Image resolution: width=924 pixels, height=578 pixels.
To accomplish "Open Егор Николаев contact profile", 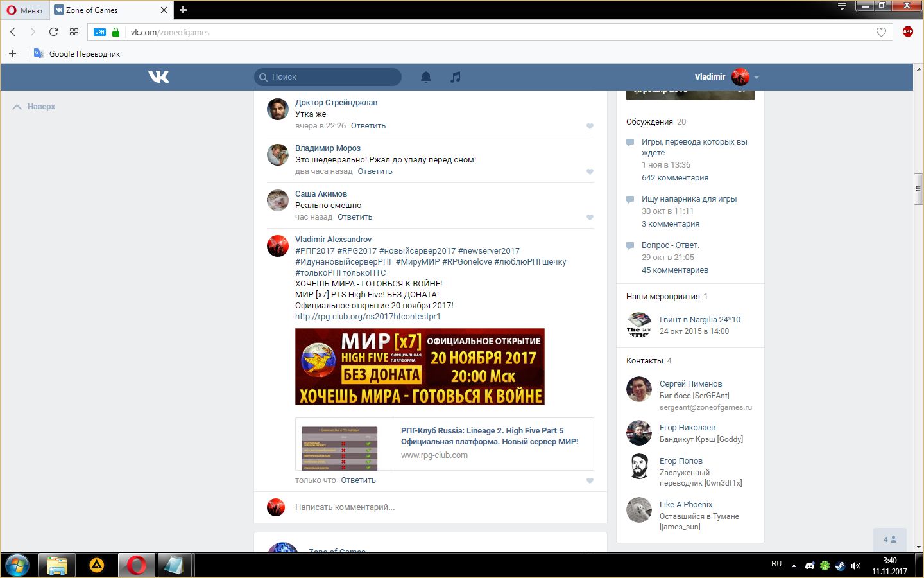I will click(x=687, y=428).
